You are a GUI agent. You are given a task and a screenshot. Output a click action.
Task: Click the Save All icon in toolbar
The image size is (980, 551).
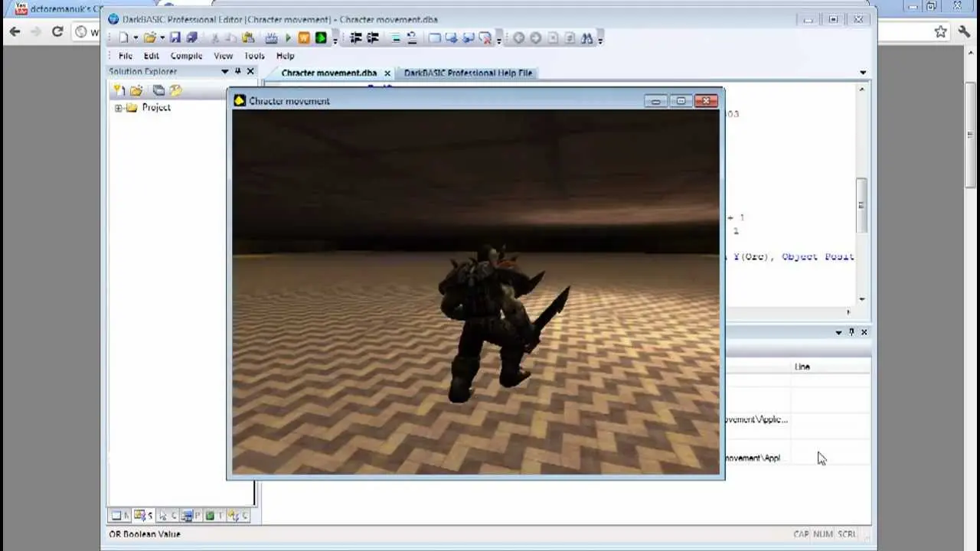pos(191,37)
